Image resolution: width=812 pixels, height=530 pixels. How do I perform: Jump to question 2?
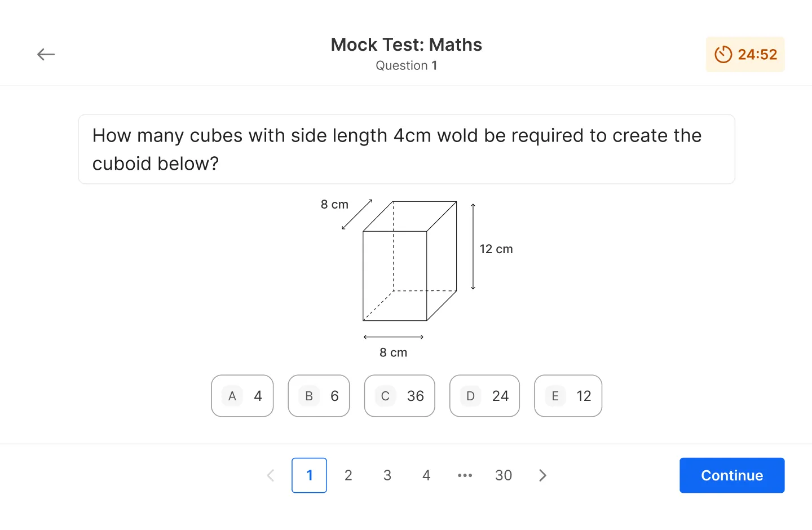tap(348, 475)
